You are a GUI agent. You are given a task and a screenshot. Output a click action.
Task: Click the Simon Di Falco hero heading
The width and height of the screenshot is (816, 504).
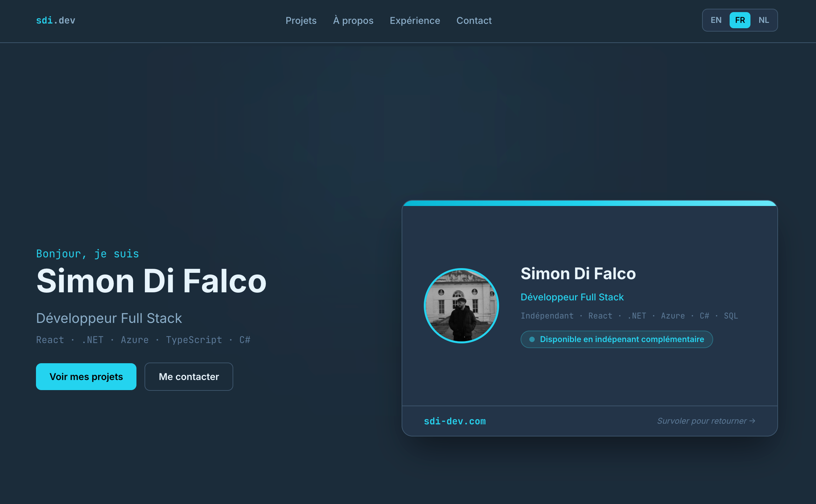(x=151, y=281)
